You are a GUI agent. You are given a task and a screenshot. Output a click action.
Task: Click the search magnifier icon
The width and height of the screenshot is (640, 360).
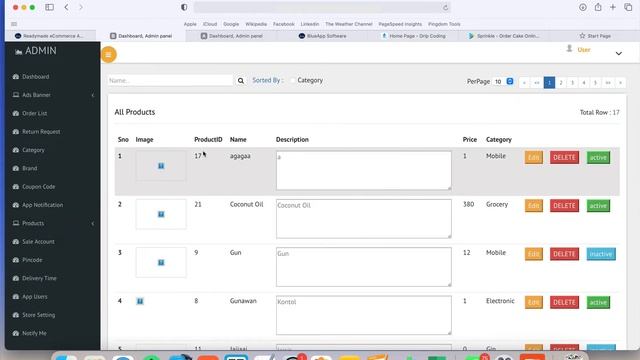241,81
